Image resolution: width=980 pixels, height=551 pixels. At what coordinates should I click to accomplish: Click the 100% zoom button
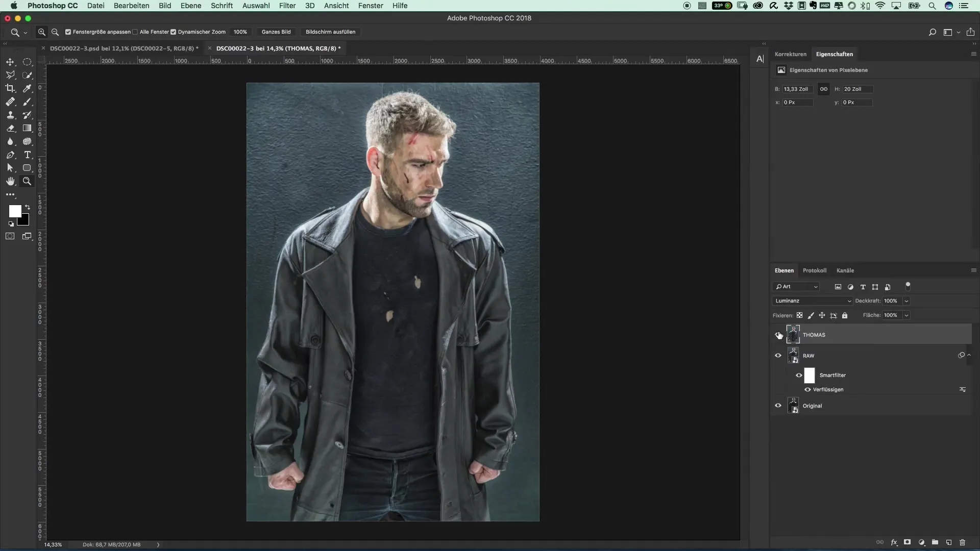pyautogui.click(x=240, y=32)
